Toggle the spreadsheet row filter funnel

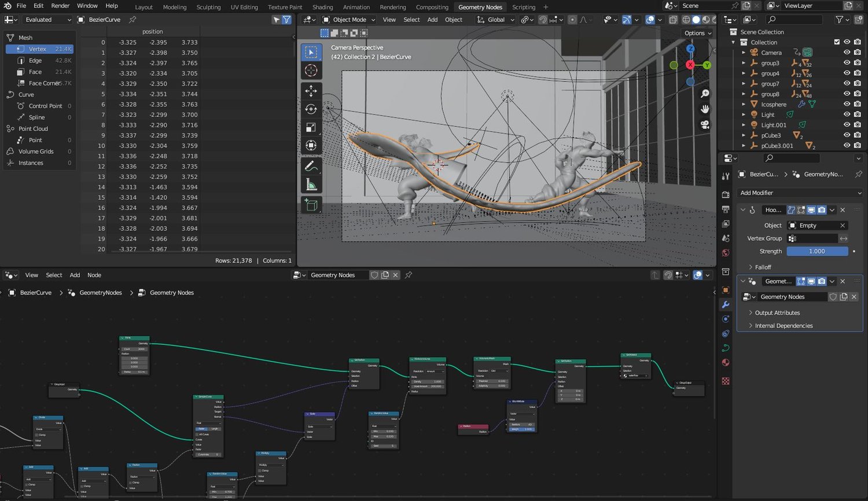[286, 20]
